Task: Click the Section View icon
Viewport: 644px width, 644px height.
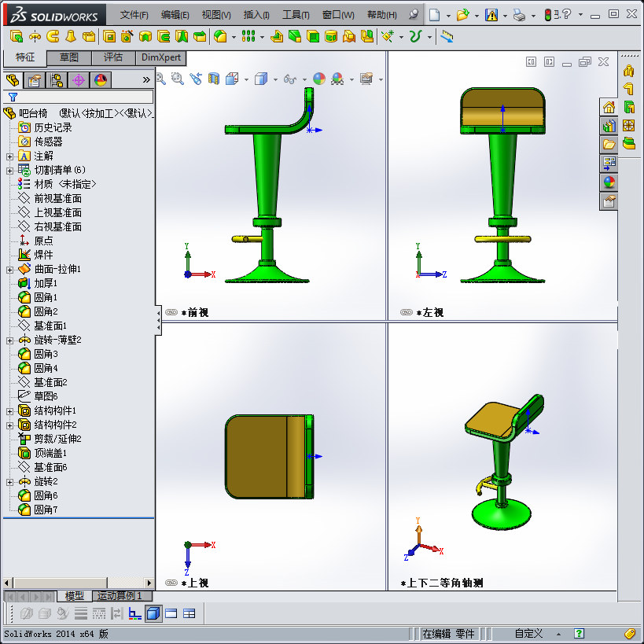Action: [x=214, y=79]
